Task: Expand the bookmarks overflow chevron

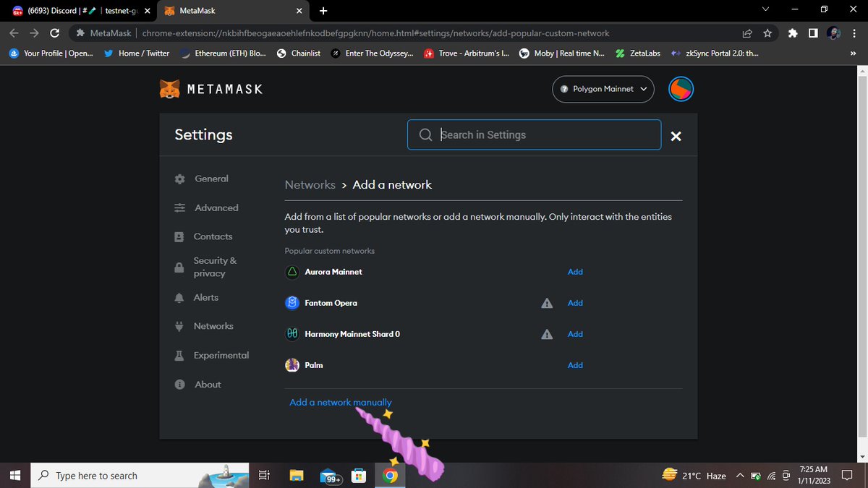Action: 852,53
